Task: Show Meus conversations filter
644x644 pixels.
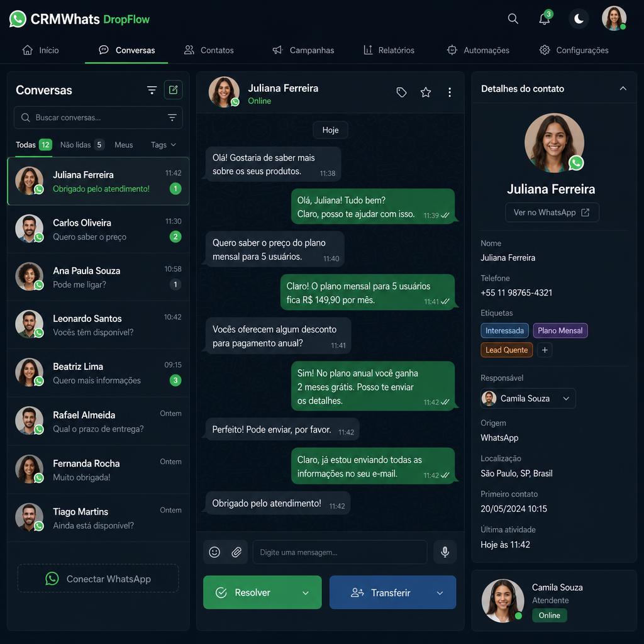Action: click(x=124, y=145)
